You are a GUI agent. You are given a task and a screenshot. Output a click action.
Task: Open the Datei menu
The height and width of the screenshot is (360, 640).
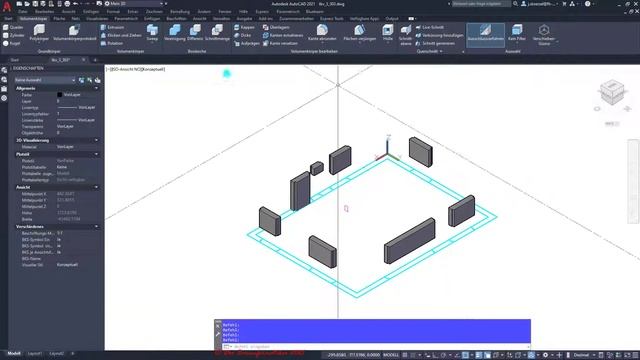[x=23, y=12]
